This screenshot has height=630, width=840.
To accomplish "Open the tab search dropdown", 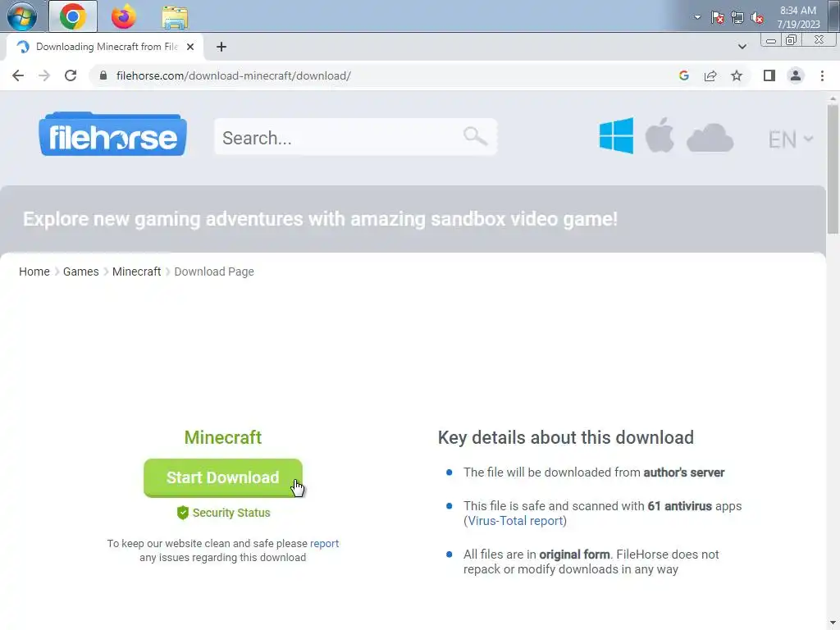I will (x=742, y=47).
